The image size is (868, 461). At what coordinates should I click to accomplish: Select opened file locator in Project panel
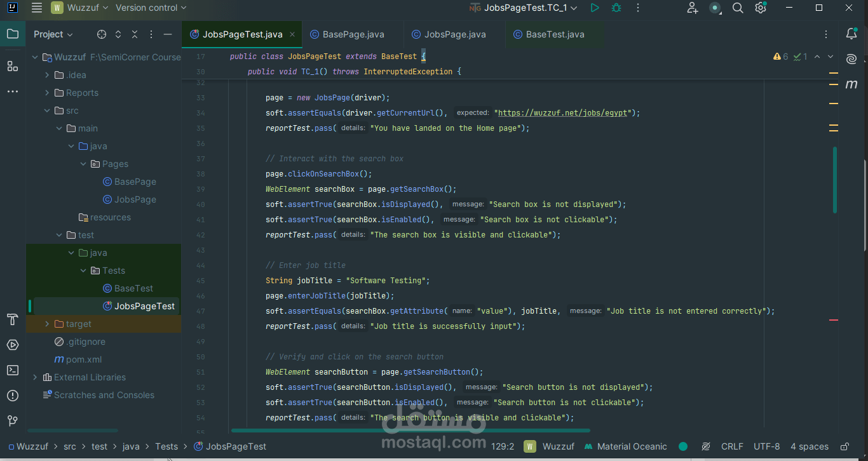[x=102, y=34]
